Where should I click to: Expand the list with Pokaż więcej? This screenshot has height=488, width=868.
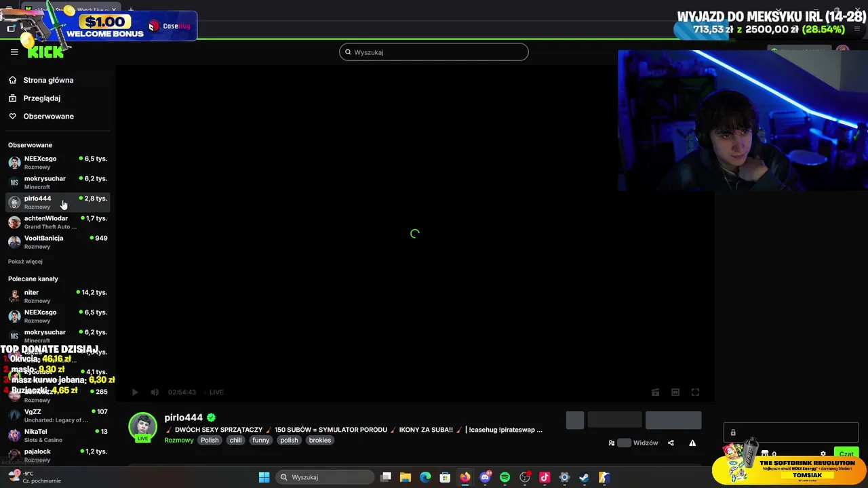25,262
